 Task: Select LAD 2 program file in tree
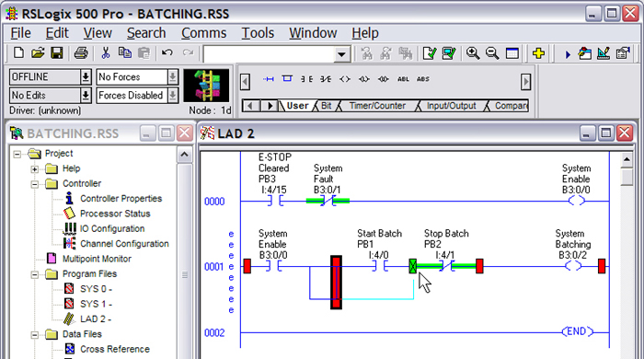96,319
